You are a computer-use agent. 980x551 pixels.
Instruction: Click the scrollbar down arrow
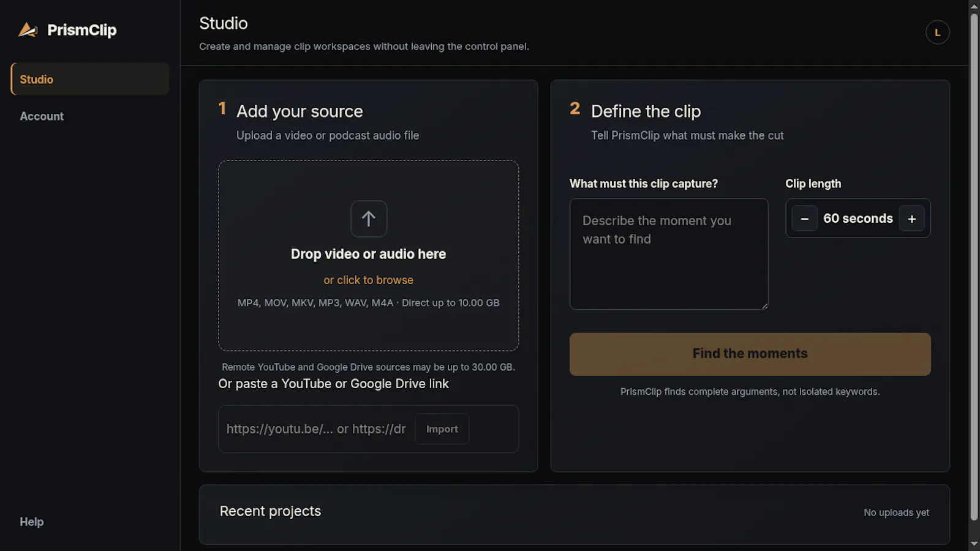(974, 544)
